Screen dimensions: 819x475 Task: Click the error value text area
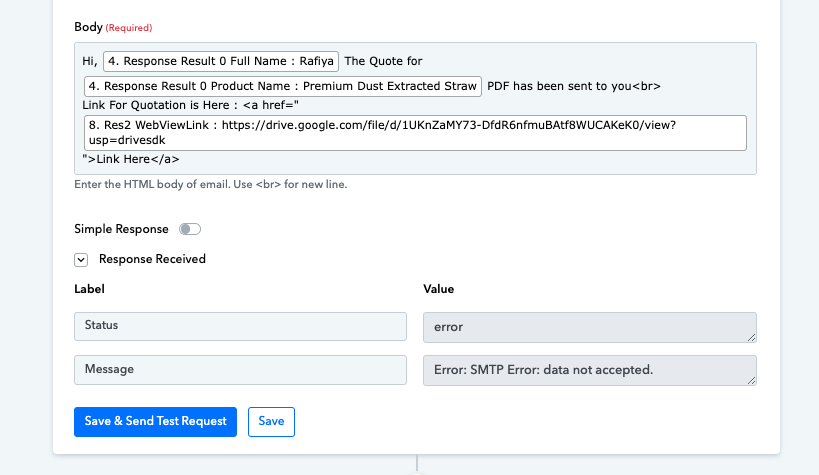(x=590, y=327)
